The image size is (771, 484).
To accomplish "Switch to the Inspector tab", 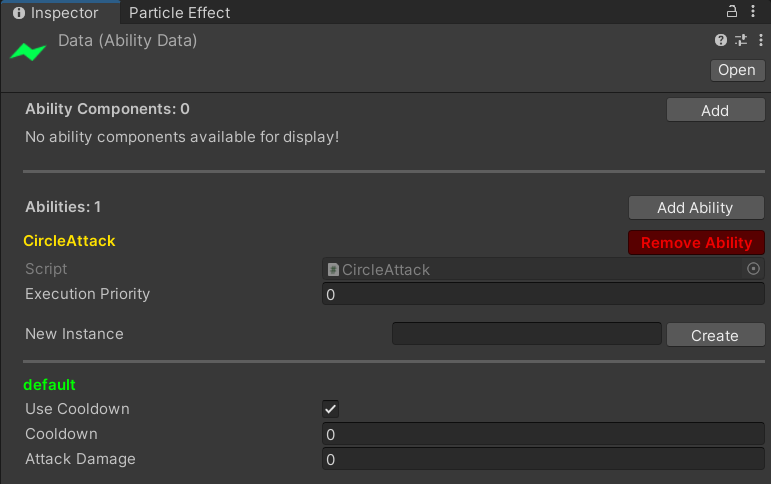I will (60, 13).
